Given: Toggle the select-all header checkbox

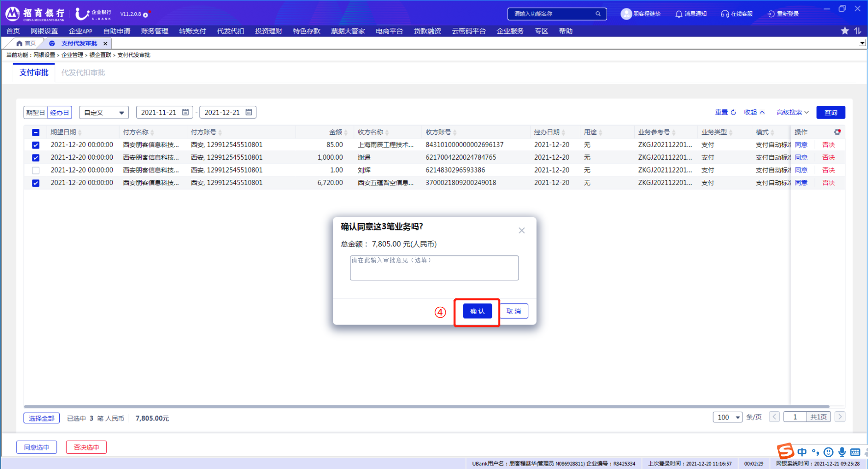Looking at the screenshot, I should [x=36, y=132].
